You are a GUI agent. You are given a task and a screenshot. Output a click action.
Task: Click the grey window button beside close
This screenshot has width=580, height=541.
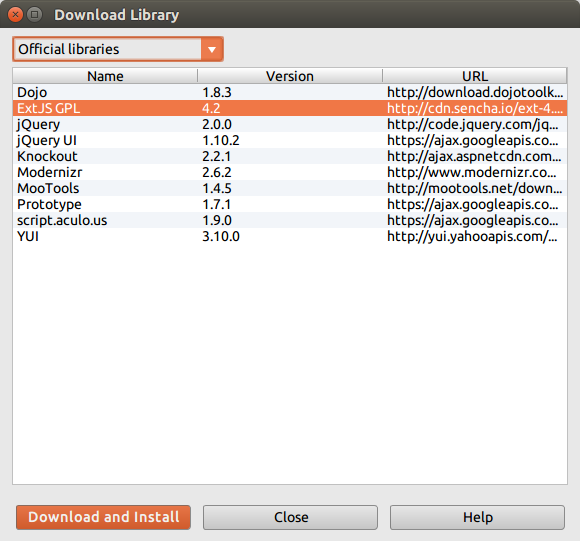coord(34,15)
